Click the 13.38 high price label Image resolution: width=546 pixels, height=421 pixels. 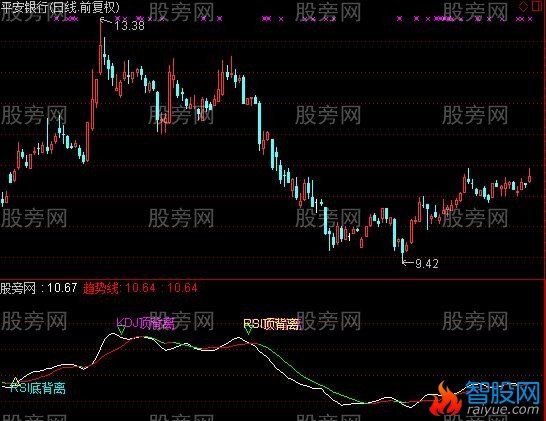click(x=129, y=26)
